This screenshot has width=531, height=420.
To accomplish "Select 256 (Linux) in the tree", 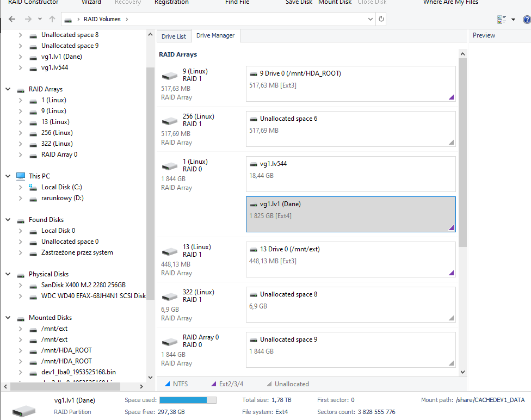I will pyautogui.click(x=57, y=133).
